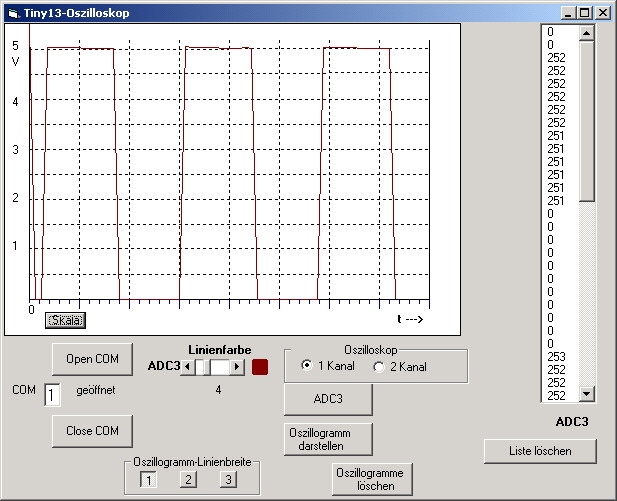The image size is (617, 501).
Task: Click the Open COM button
Action: pos(91,359)
